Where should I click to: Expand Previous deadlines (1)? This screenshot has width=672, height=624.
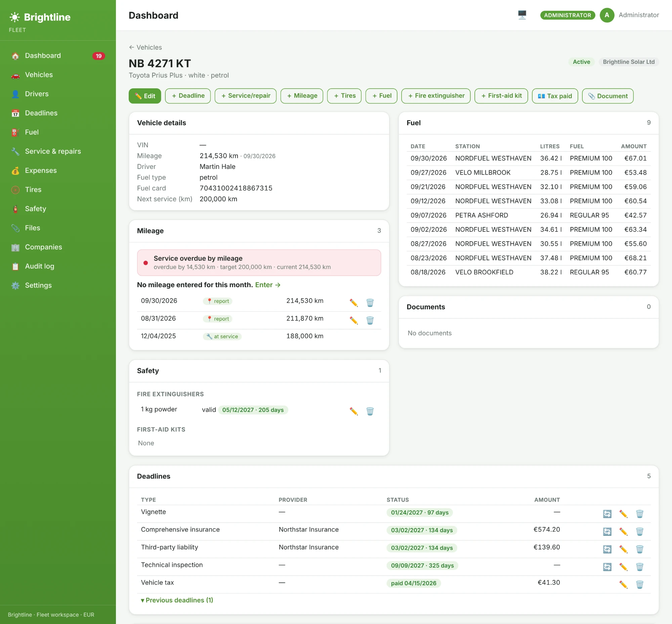[x=177, y=600]
